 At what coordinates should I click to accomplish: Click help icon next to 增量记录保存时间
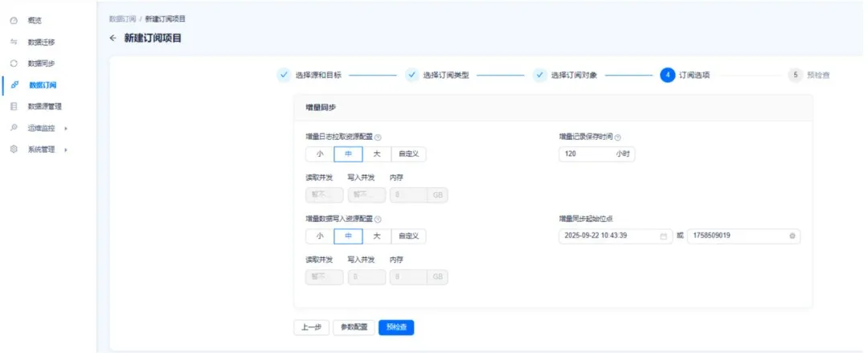pos(618,138)
